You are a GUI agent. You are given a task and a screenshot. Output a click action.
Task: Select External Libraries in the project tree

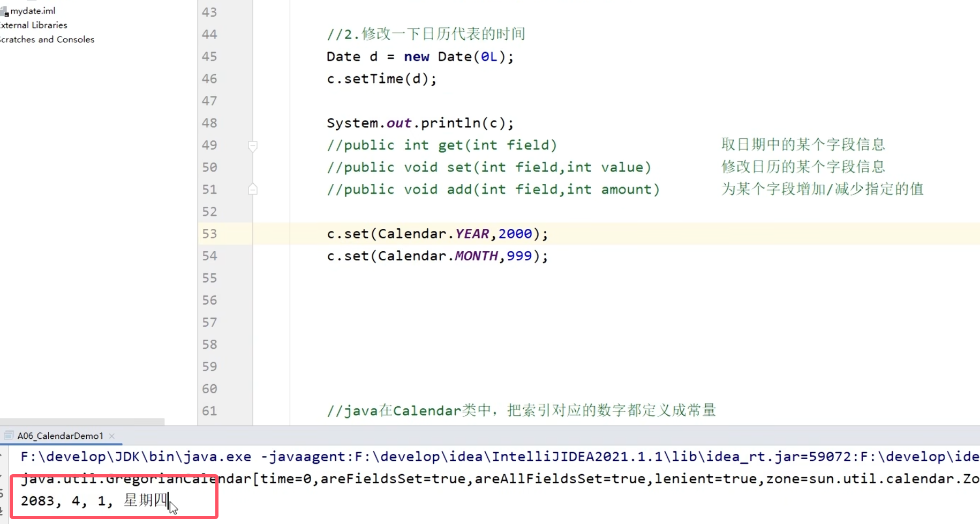pyautogui.click(x=33, y=25)
